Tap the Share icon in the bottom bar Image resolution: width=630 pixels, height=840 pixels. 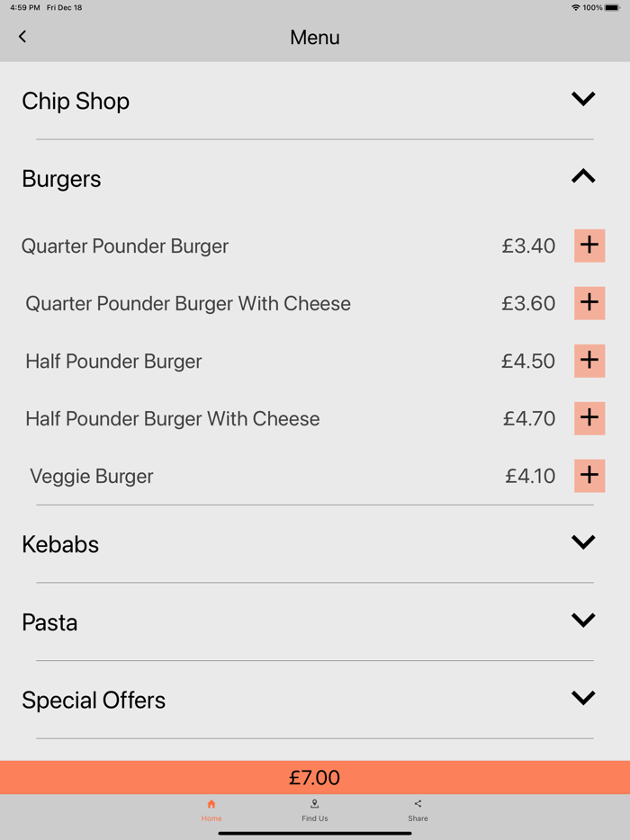[x=418, y=804]
